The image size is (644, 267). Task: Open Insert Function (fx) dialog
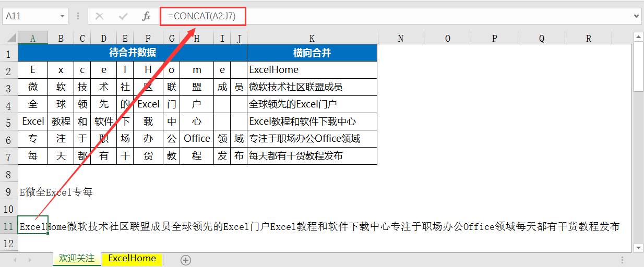coord(147,16)
